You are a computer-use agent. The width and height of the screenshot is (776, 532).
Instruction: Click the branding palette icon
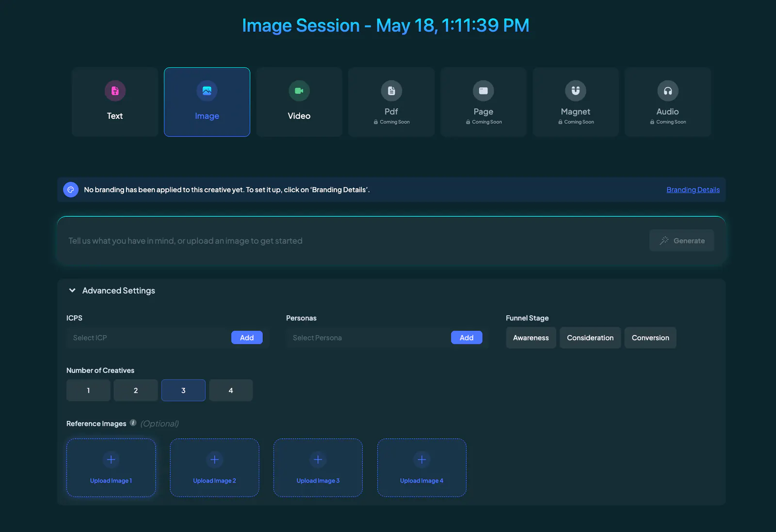click(71, 190)
